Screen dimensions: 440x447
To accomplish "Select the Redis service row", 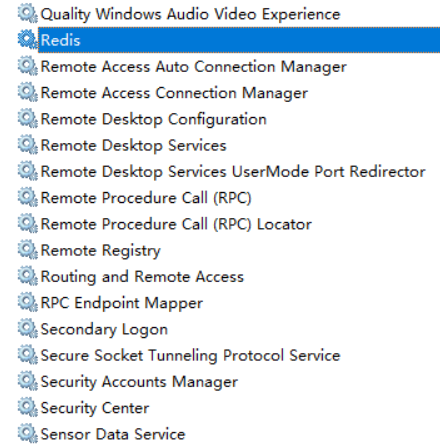I will [x=239, y=40].
